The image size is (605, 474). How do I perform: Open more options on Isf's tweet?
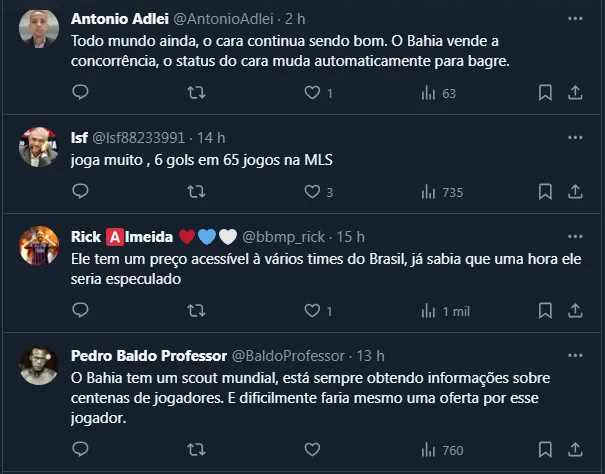pyautogui.click(x=575, y=137)
